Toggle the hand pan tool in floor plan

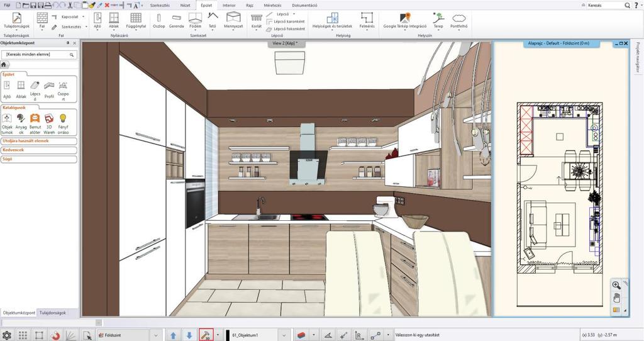point(616,297)
